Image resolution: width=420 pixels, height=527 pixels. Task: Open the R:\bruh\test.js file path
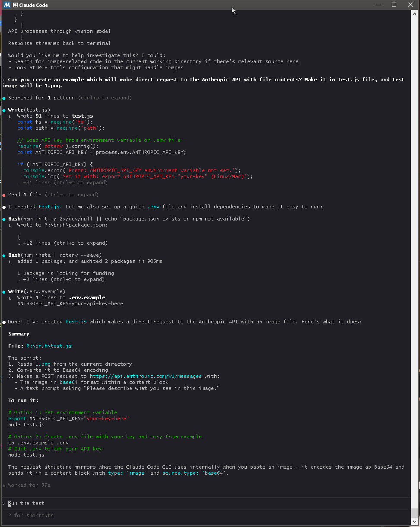[x=49, y=346]
